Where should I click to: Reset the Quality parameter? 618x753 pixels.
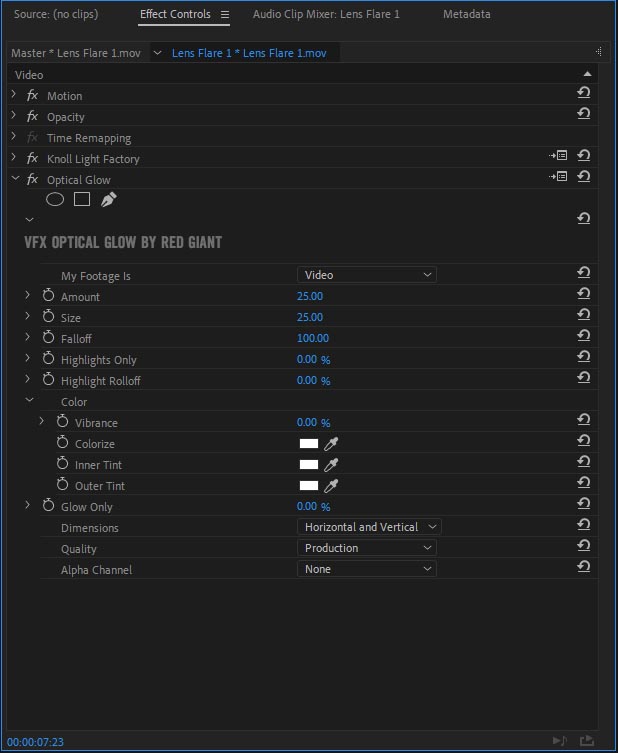(583, 546)
